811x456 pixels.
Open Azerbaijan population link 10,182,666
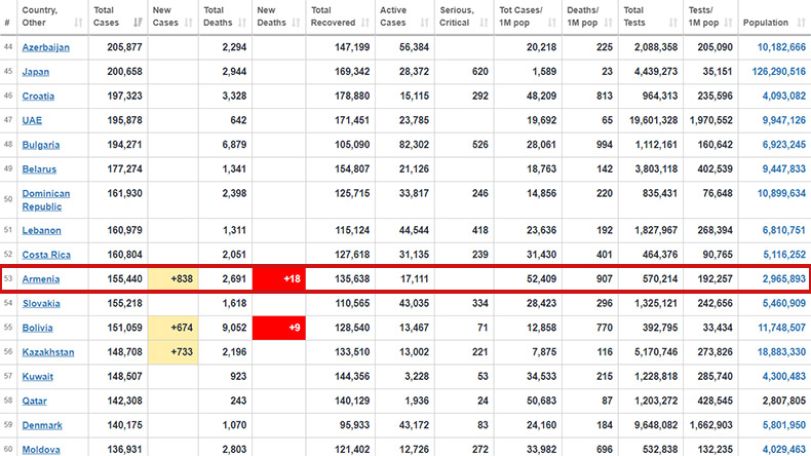point(782,47)
